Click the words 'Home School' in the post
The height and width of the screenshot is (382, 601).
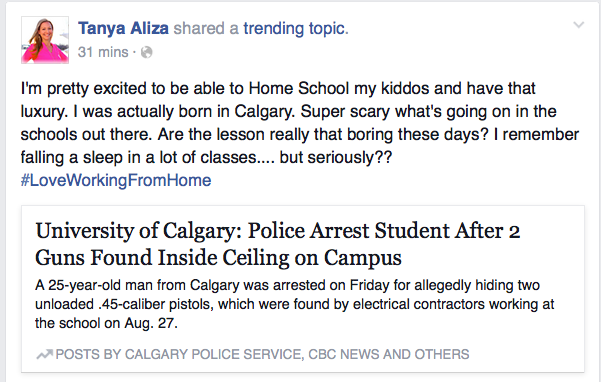[299, 89]
